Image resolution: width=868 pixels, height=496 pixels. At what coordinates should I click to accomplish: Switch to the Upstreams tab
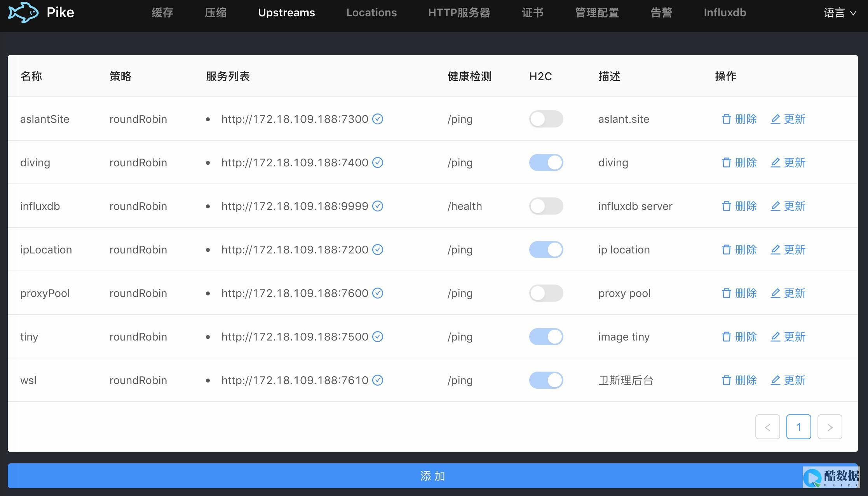287,12
